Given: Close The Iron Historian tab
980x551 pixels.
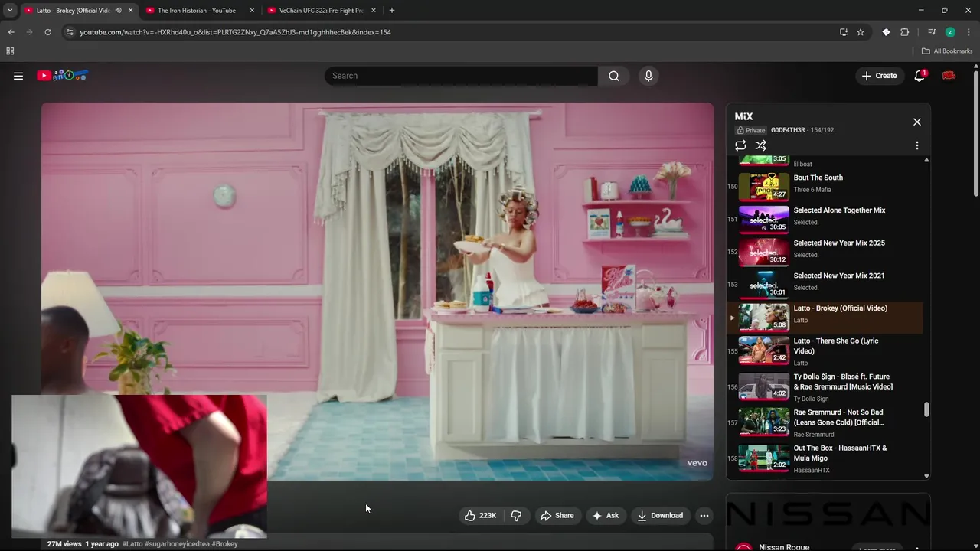Looking at the screenshot, I should click(x=252, y=11).
